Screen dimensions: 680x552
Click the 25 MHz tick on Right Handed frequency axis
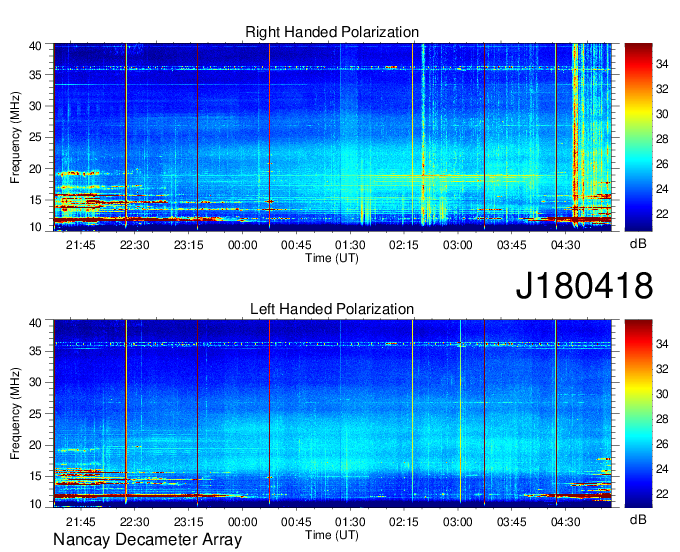35,137
